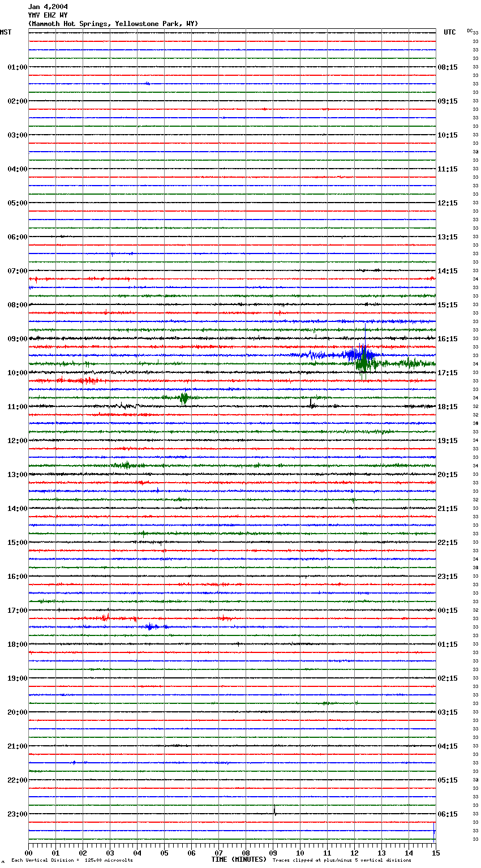
Task: Select the "10:00" MST hour label
Action: pyautogui.click(x=18, y=373)
